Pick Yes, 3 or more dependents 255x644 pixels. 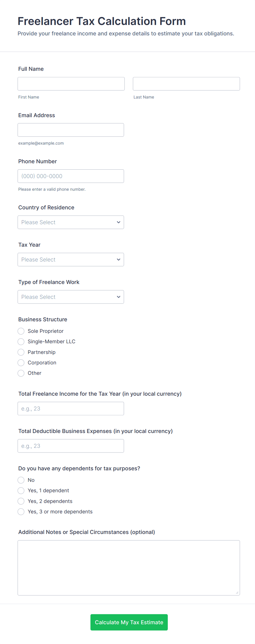21,512
